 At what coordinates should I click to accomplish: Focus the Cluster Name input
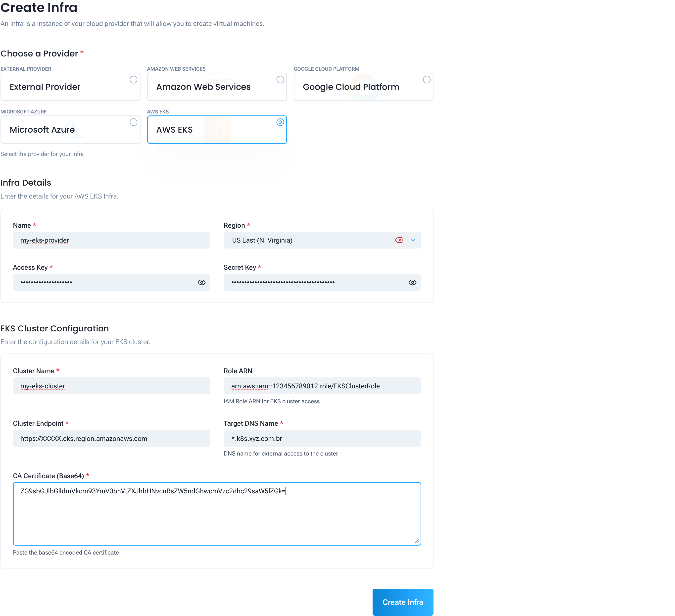[x=111, y=386]
